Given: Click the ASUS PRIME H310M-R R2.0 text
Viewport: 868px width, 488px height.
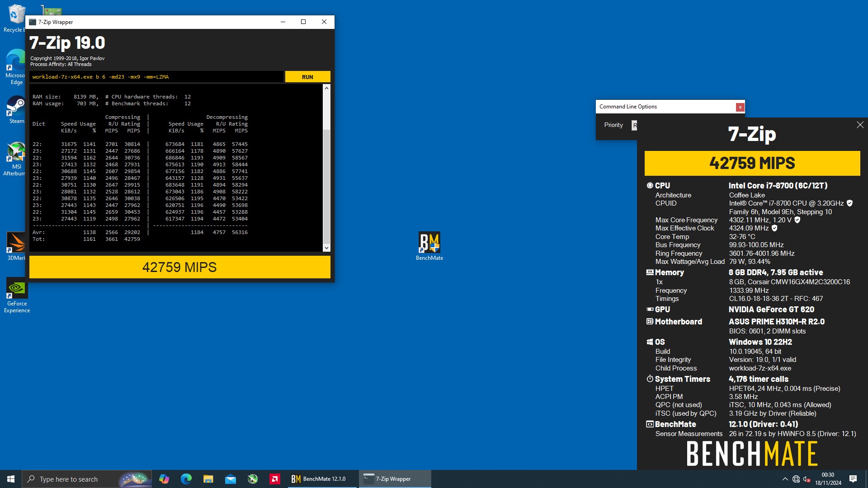Looking at the screenshot, I should pyautogui.click(x=776, y=322).
